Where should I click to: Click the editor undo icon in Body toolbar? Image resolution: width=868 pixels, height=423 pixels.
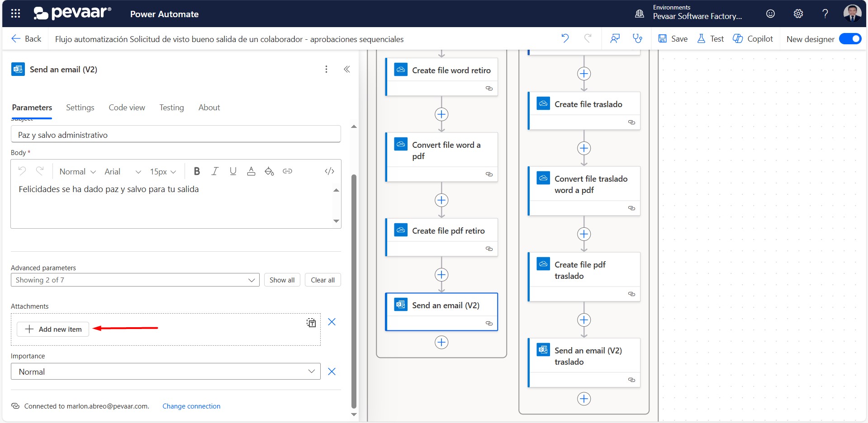(22, 171)
